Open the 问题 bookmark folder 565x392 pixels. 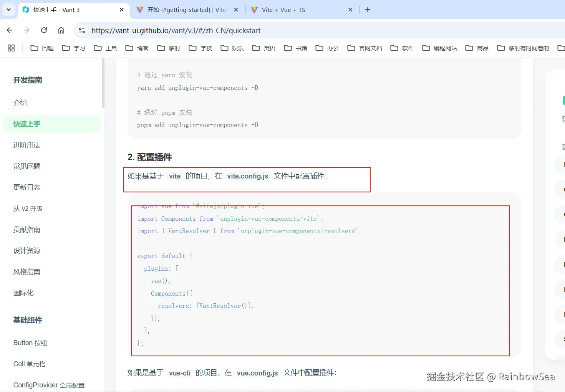pos(42,48)
